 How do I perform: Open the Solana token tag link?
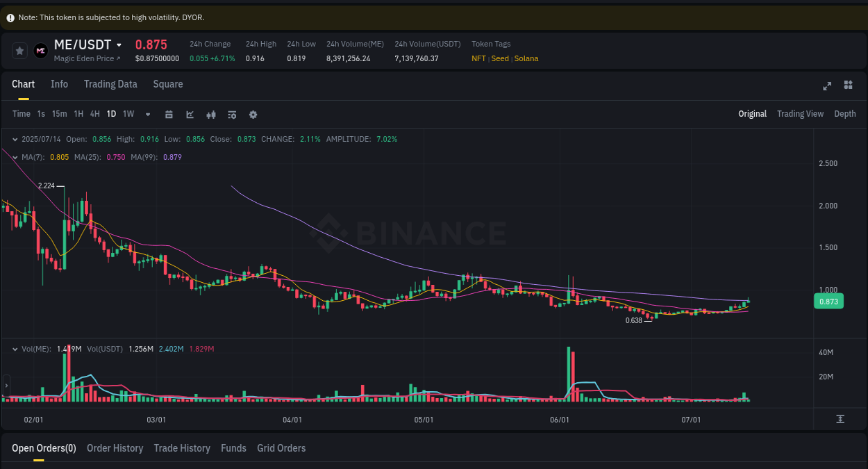pos(526,58)
